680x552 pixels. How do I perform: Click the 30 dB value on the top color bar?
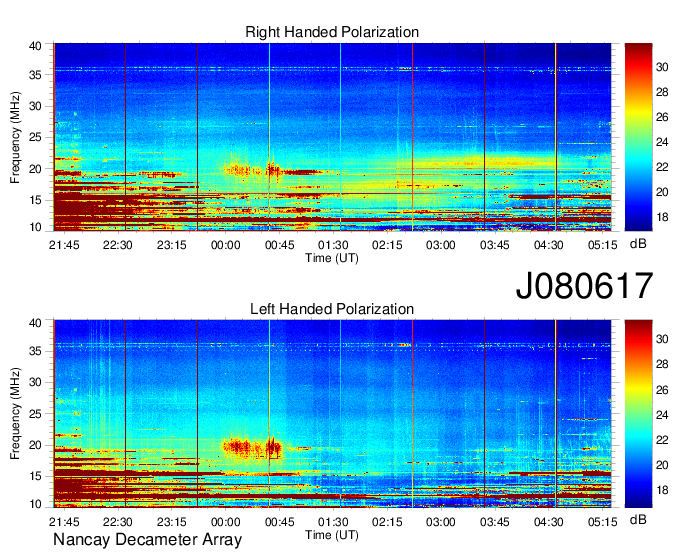coord(662,67)
